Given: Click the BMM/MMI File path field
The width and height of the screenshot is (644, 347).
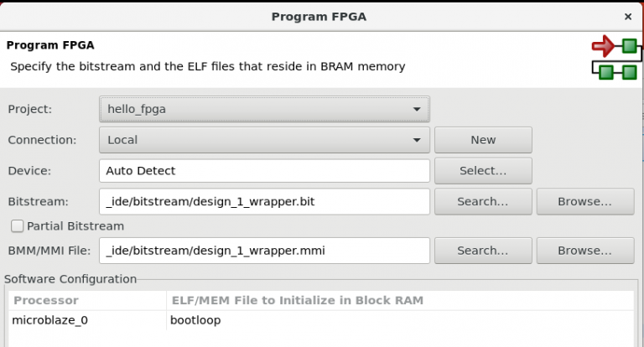Looking at the screenshot, I should [x=264, y=251].
